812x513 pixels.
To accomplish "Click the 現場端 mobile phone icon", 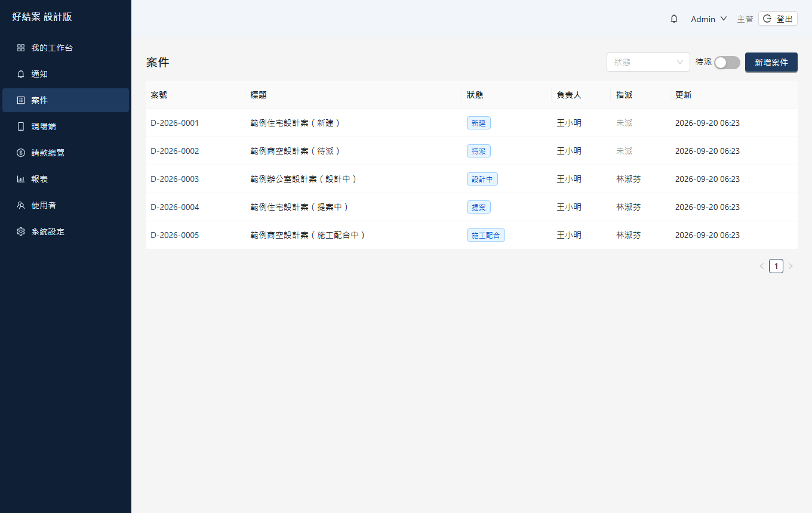I will pyautogui.click(x=21, y=126).
